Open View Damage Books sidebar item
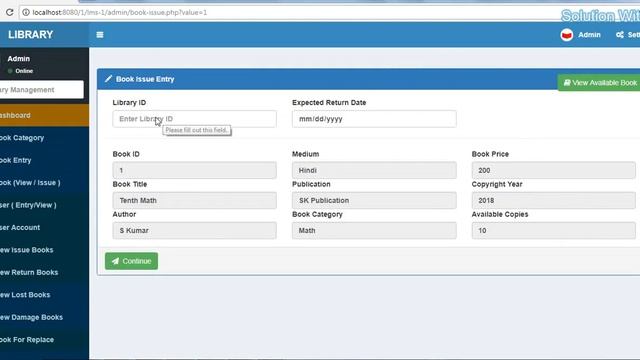Image resolution: width=640 pixels, height=360 pixels. tap(44, 317)
